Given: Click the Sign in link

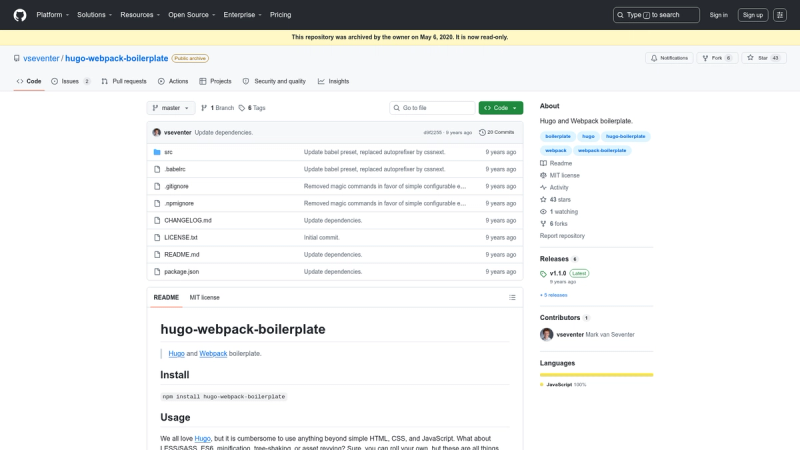Looking at the screenshot, I should click(718, 15).
